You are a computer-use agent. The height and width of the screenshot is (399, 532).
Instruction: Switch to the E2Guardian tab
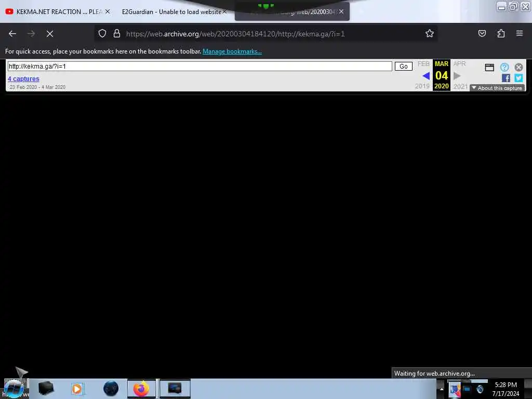point(171,12)
